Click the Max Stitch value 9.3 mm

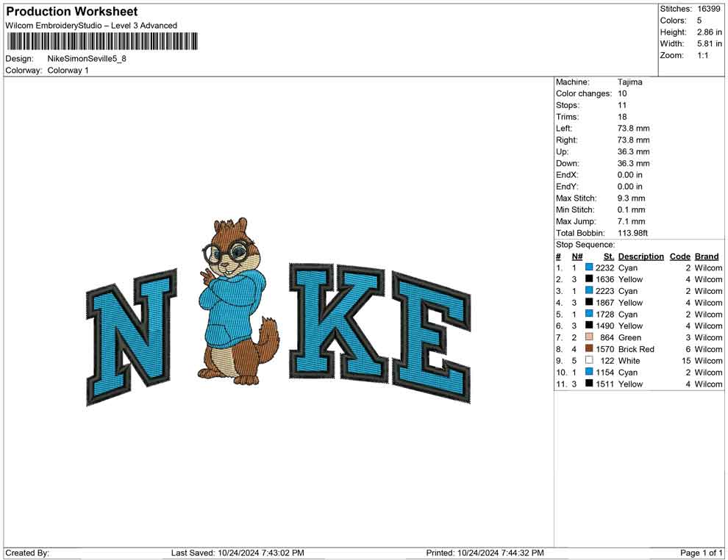pos(631,198)
